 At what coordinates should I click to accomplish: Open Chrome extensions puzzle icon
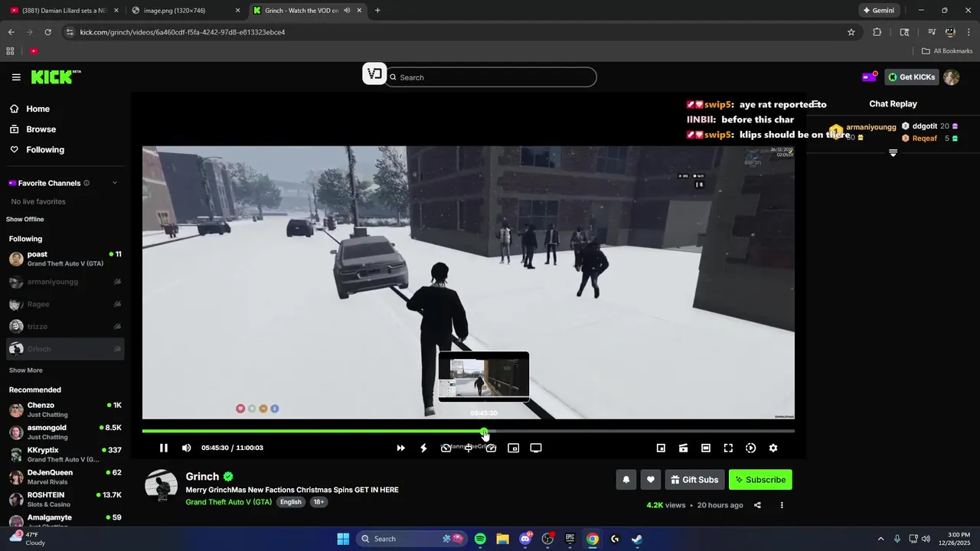click(x=877, y=32)
